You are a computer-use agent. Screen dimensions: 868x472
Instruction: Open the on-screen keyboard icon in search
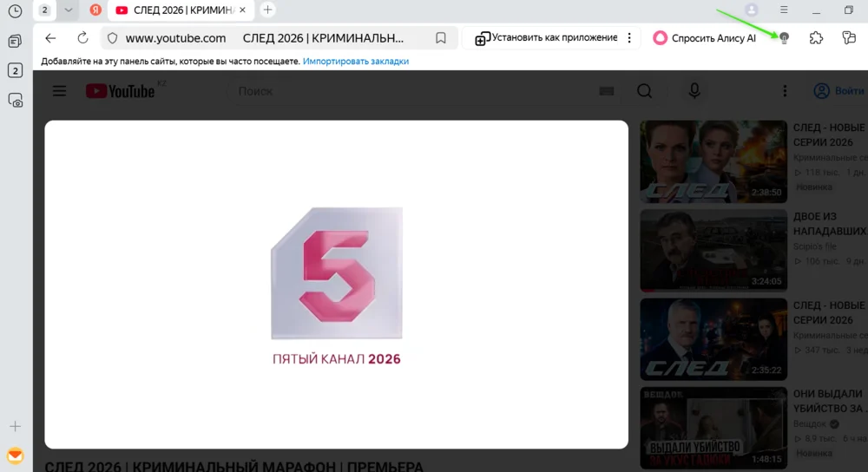point(607,91)
